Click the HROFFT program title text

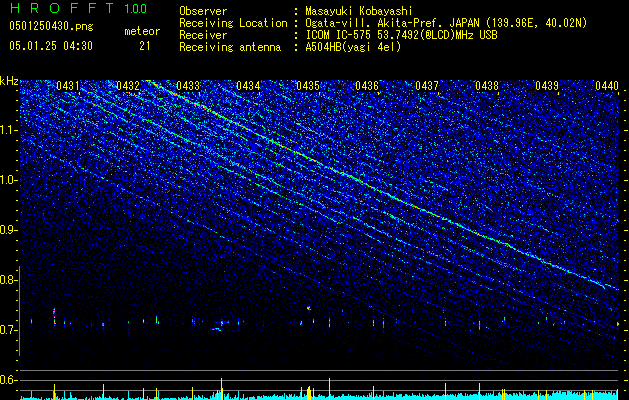click(61, 8)
